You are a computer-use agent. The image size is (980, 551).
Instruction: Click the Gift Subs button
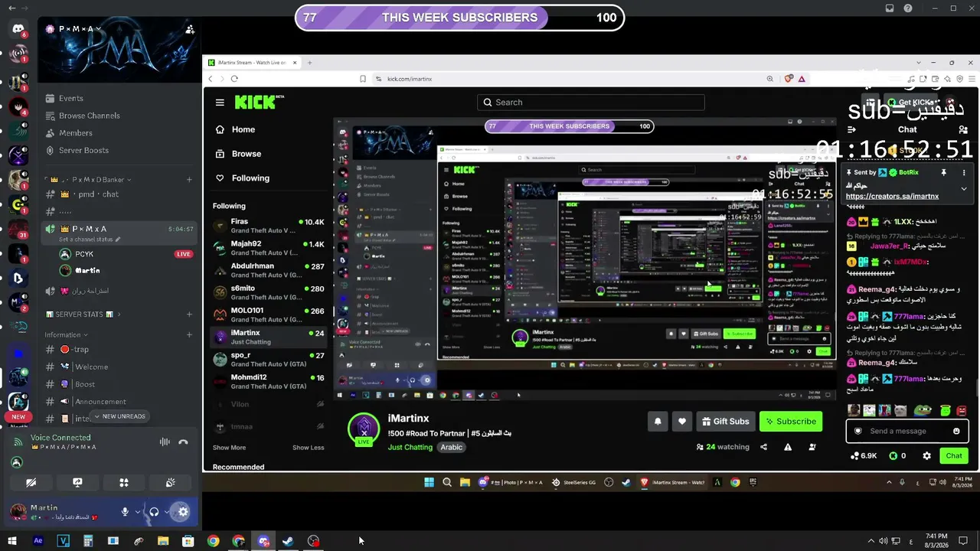tap(725, 422)
